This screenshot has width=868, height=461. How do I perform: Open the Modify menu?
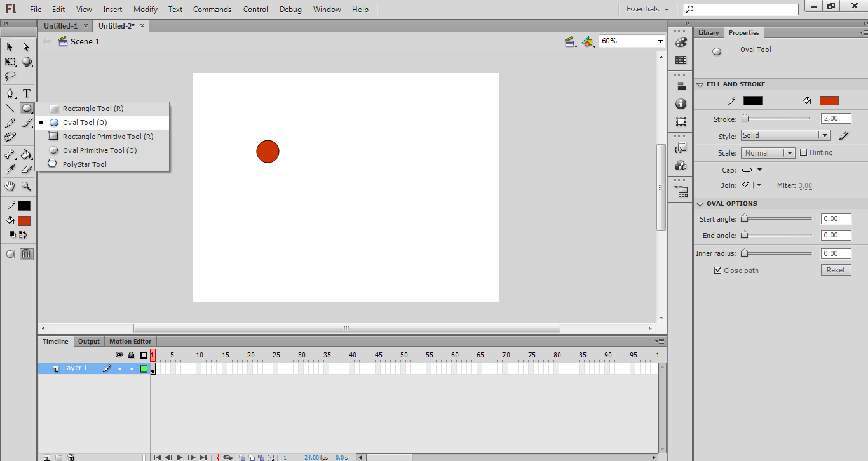tap(145, 9)
